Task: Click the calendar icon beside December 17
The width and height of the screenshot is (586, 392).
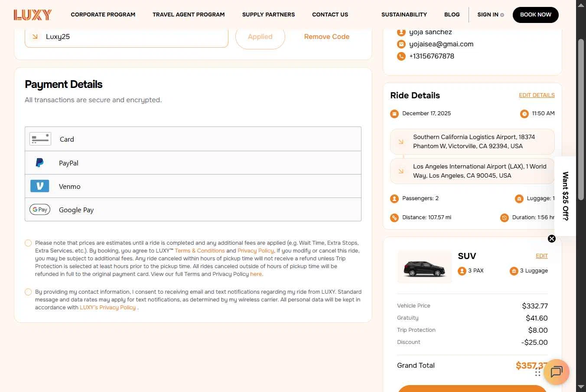Action: pyautogui.click(x=394, y=114)
